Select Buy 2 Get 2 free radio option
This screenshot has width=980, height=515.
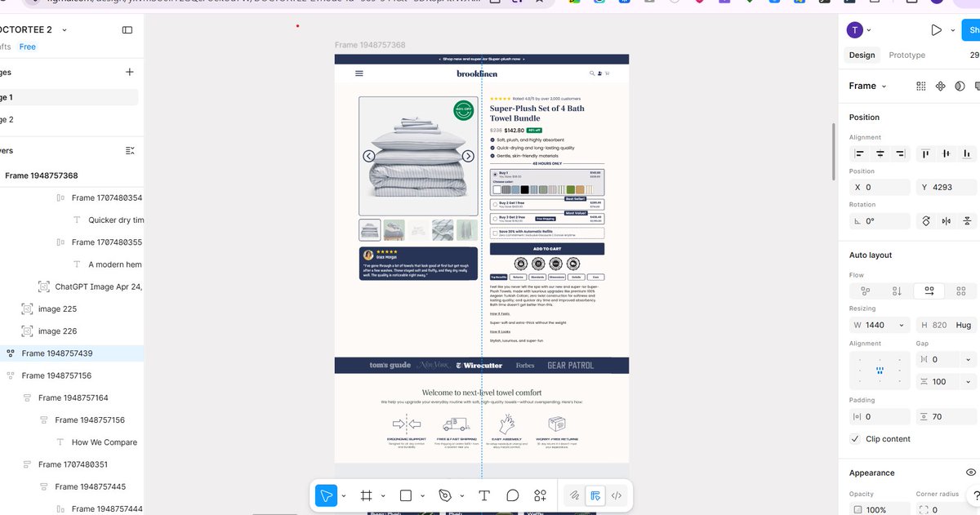(495, 218)
